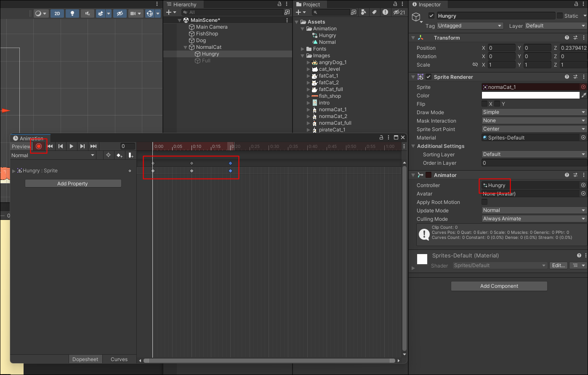Check Flip Y checkbox
588x375 pixels.
[497, 104]
